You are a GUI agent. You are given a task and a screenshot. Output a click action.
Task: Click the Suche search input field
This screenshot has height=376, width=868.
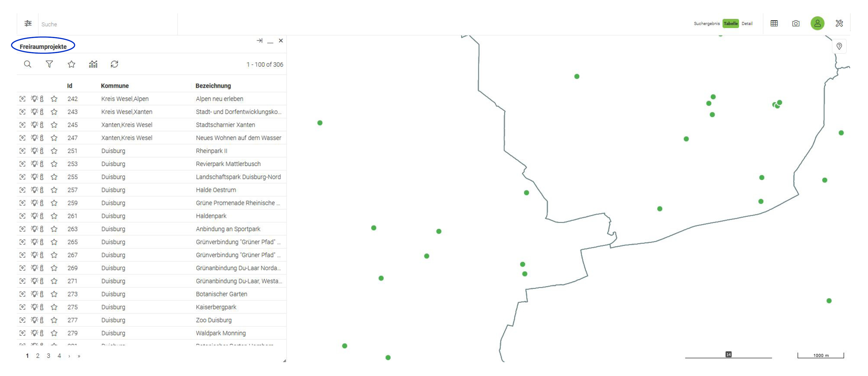coord(108,24)
